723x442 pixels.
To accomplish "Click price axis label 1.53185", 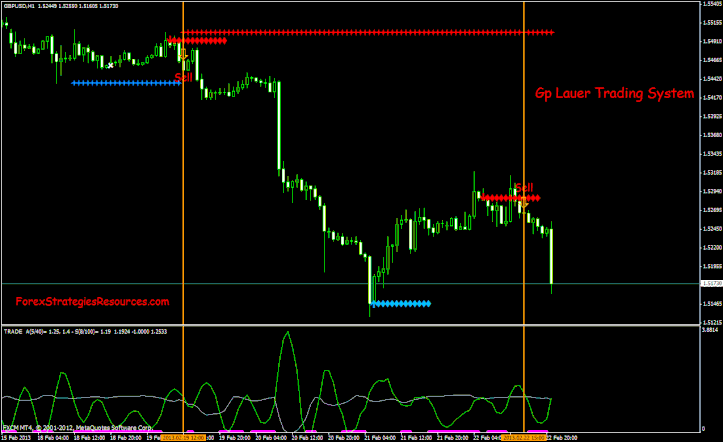I will click(x=713, y=172).
